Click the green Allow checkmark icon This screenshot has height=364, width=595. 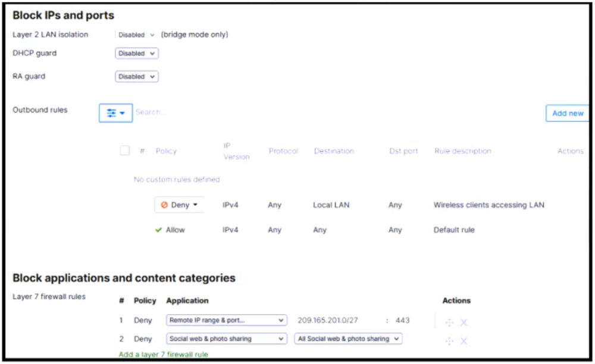tap(159, 230)
